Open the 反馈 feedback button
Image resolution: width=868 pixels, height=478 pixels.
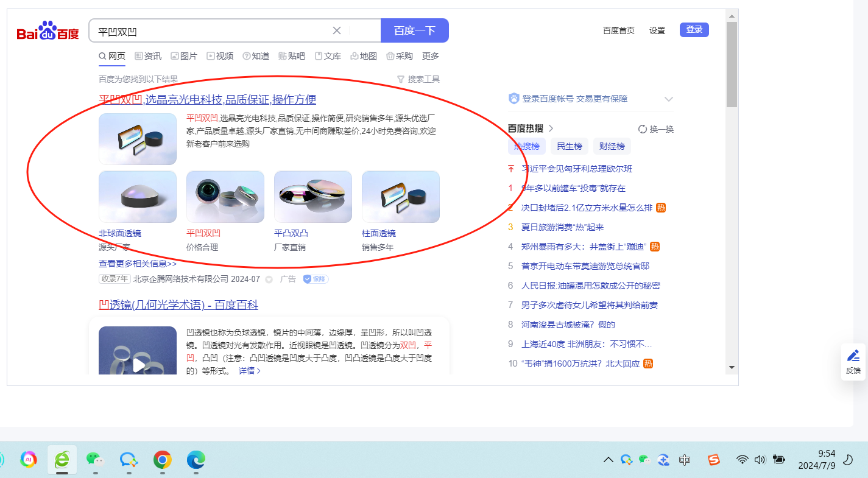[x=853, y=362]
